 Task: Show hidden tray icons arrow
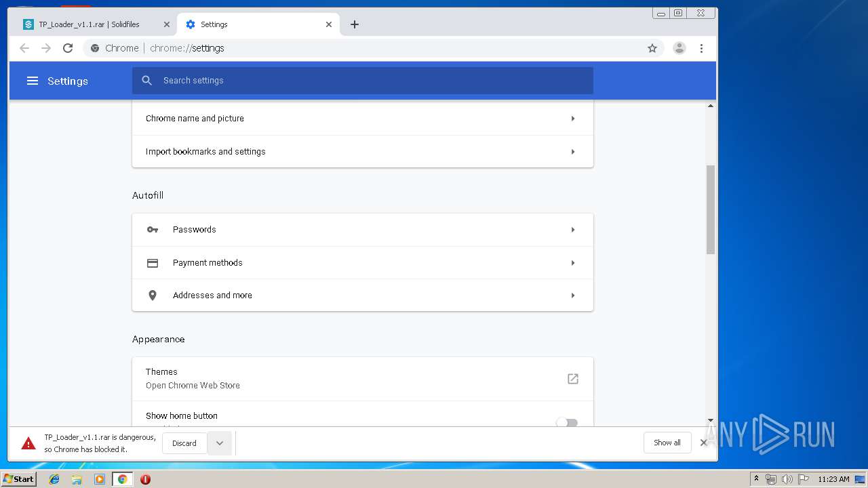point(757,479)
